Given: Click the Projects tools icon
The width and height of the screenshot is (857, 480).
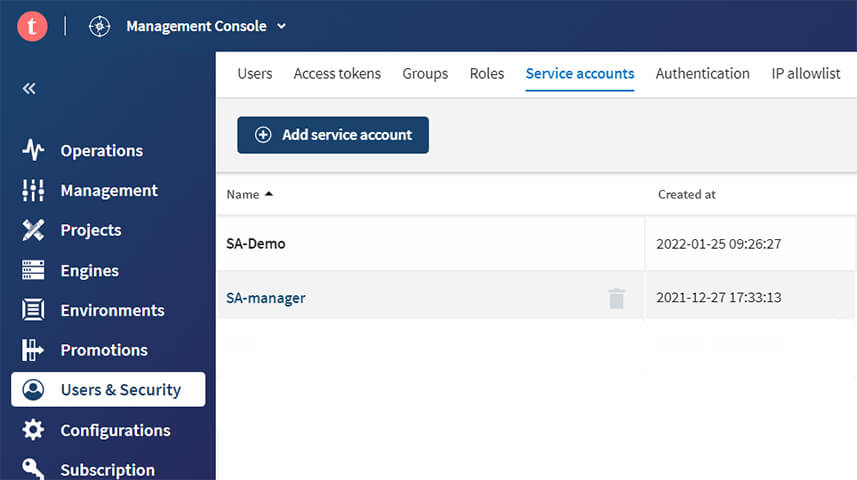Looking at the screenshot, I should 33,230.
